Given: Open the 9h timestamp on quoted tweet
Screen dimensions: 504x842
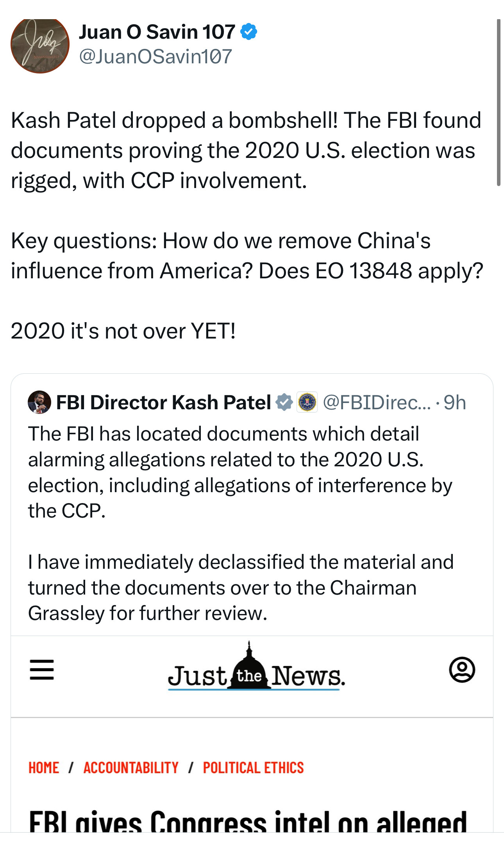Looking at the screenshot, I should tap(455, 402).
